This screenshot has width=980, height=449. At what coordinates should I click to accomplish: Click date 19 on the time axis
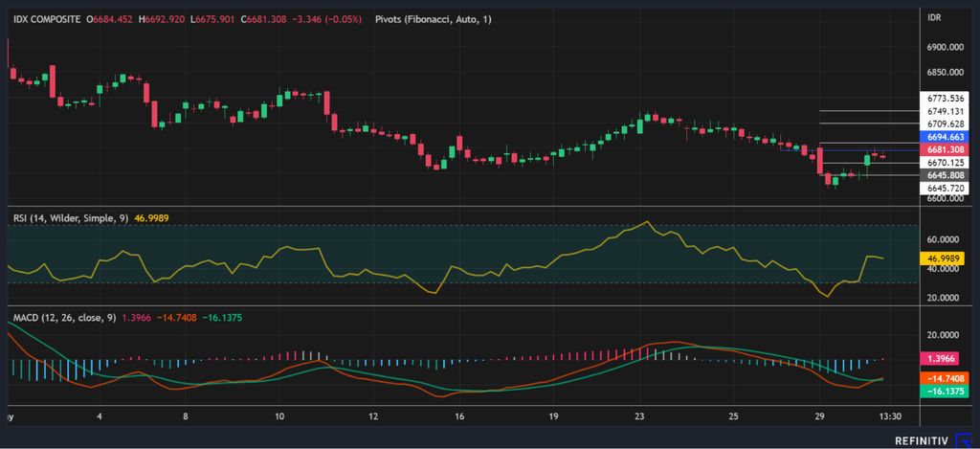(553, 416)
